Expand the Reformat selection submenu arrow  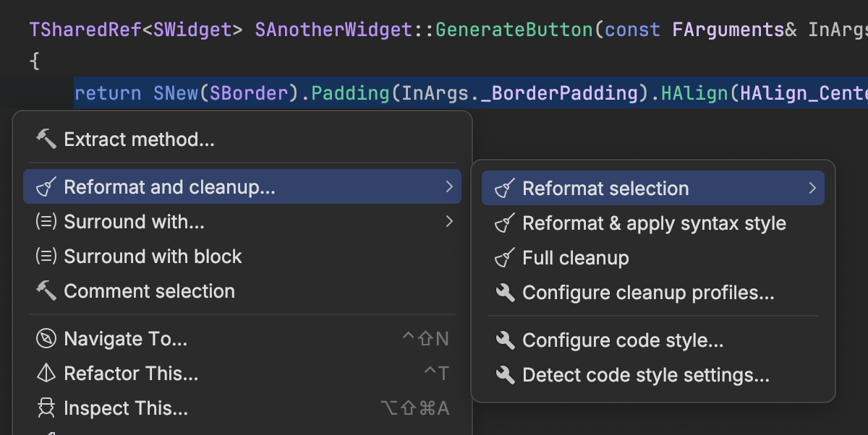pyautogui.click(x=812, y=189)
